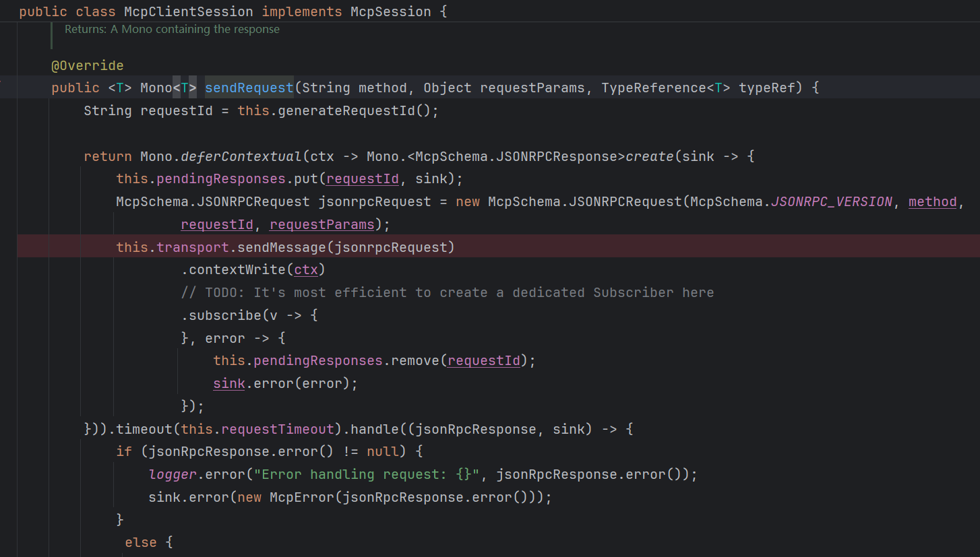Click the "Error handling request: {}" string
The image size is (980, 557).
pyautogui.click(x=367, y=474)
